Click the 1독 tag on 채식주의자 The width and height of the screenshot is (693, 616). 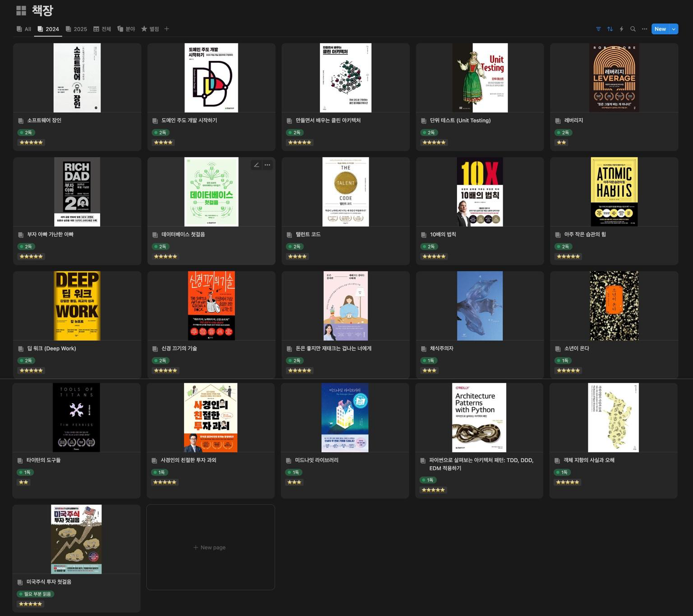coord(429,361)
